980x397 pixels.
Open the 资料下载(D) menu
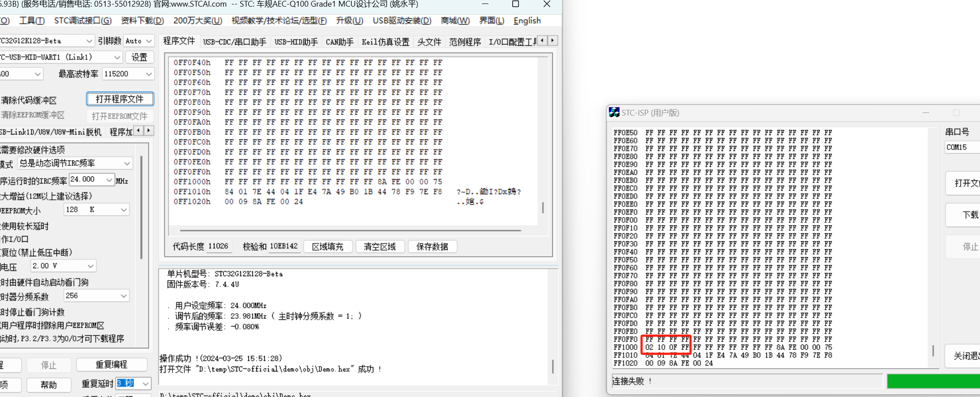(x=142, y=21)
